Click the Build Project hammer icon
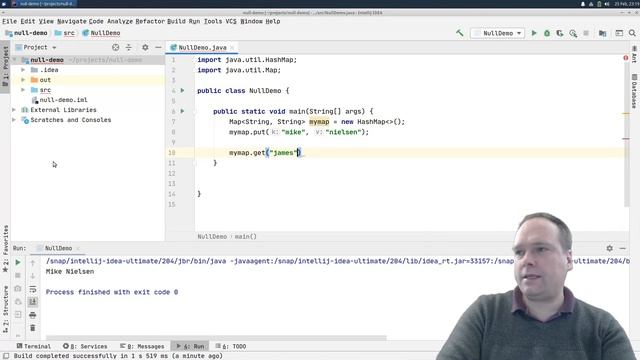 pos(460,33)
